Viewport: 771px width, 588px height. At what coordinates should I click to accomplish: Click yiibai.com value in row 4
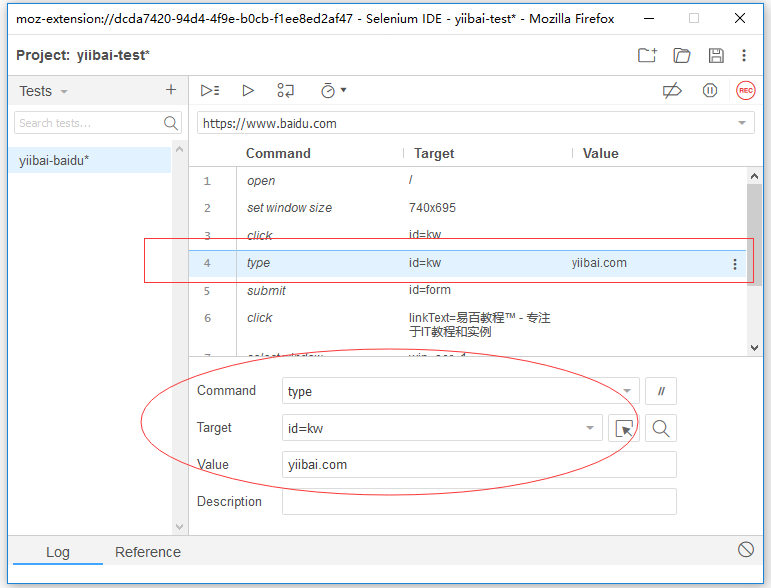tap(599, 263)
